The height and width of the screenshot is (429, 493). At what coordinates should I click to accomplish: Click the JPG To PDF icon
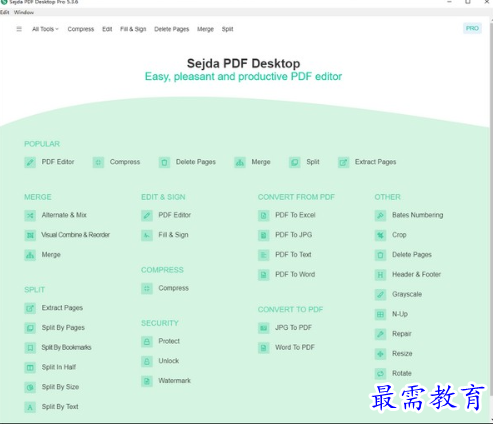click(264, 328)
